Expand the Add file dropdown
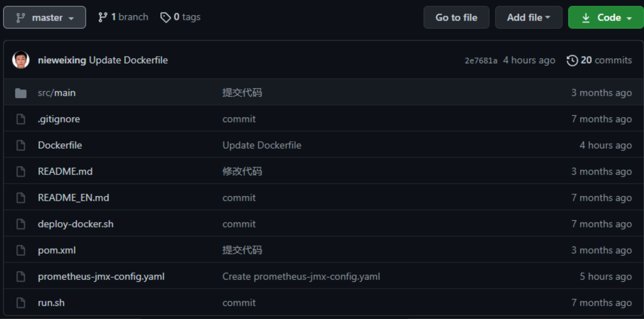This screenshot has height=319, width=644. [529, 17]
